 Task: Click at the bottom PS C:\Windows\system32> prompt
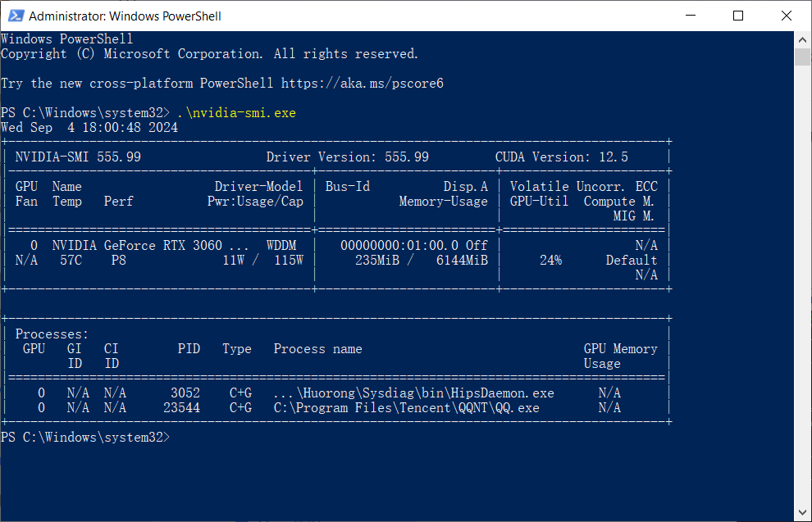(x=85, y=437)
